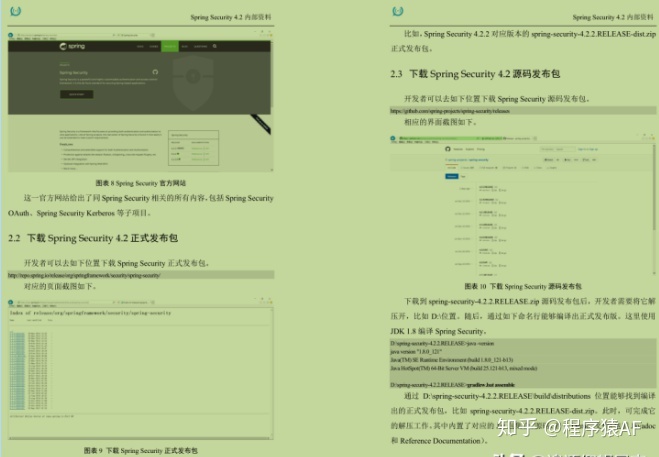Click the circular GitHub icon in Spring Security banner
The image size is (659, 457).
(x=155, y=72)
